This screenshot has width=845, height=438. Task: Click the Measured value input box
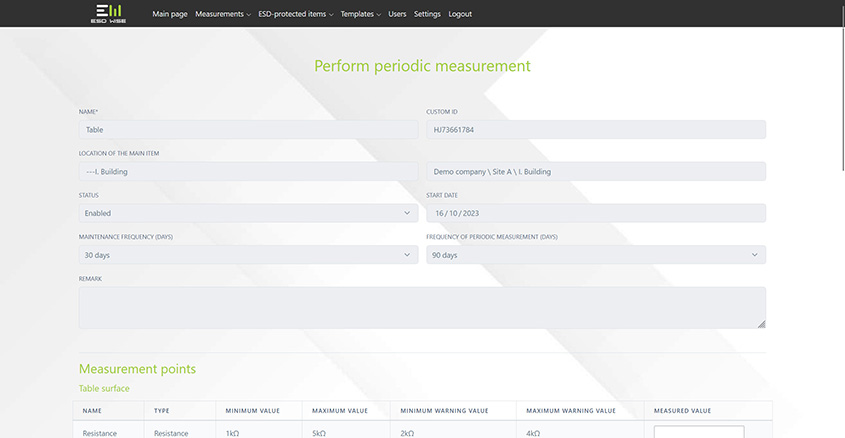(x=698, y=432)
